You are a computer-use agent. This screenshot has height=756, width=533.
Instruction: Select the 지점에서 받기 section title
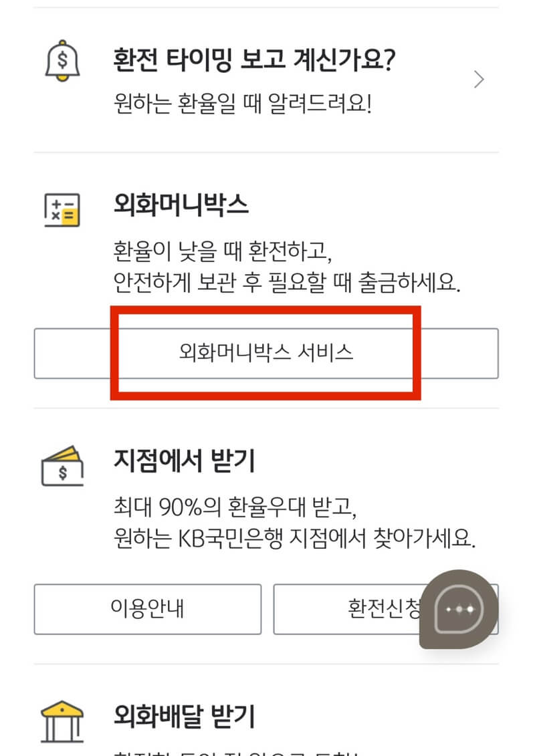pos(185,461)
